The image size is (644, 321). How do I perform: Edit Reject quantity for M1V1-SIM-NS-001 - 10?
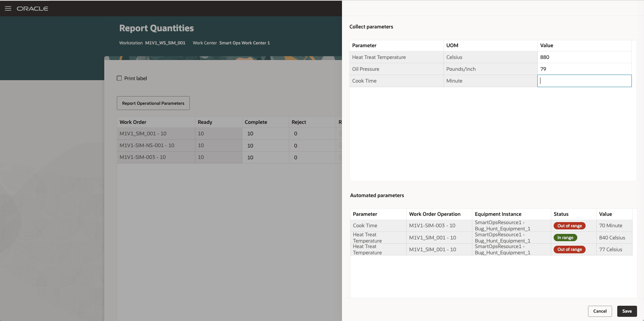(312, 146)
